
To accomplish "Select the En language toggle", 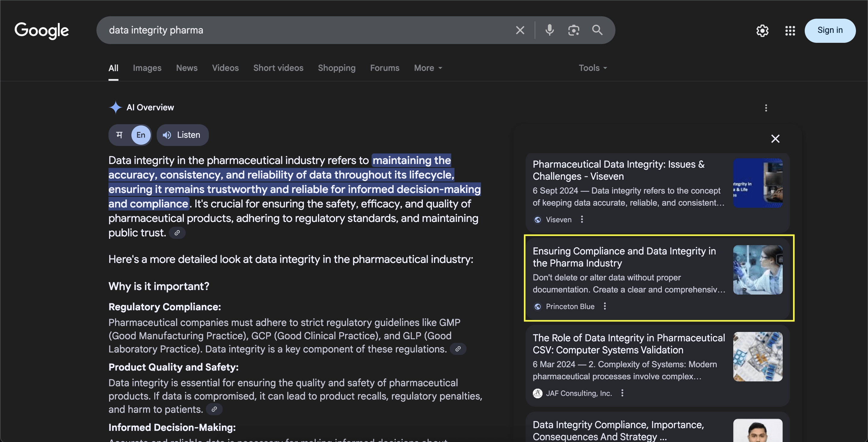I will (x=141, y=135).
